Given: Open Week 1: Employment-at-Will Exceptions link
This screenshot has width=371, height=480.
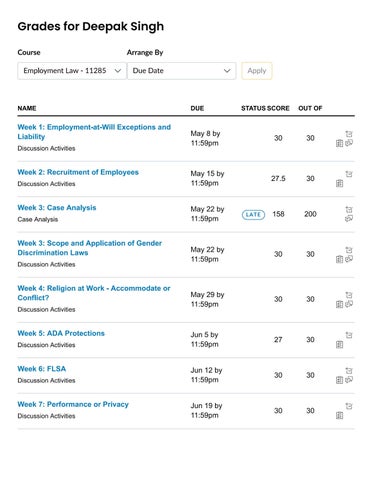Looking at the screenshot, I should [x=94, y=132].
